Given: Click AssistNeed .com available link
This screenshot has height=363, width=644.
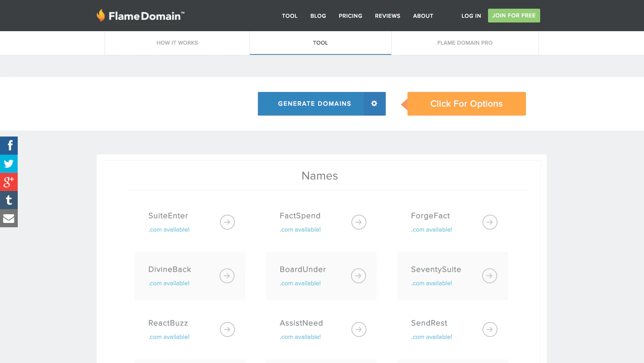Looking at the screenshot, I should click(x=300, y=337).
